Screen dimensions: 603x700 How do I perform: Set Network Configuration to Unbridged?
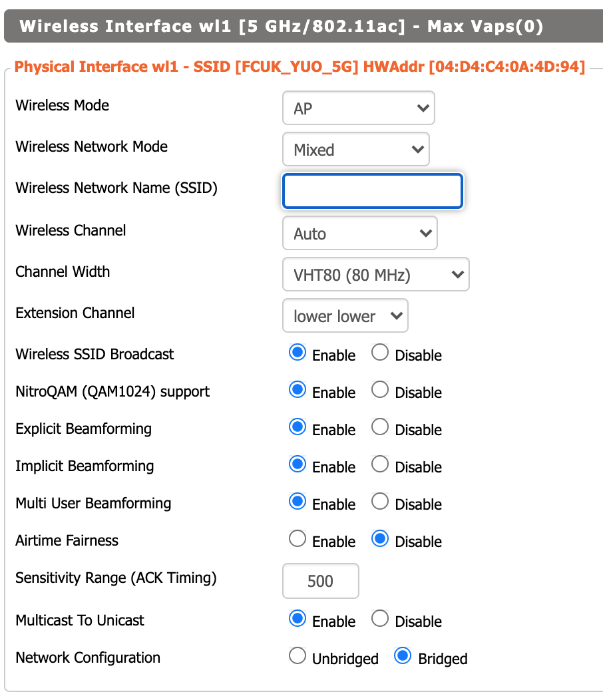tap(298, 657)
